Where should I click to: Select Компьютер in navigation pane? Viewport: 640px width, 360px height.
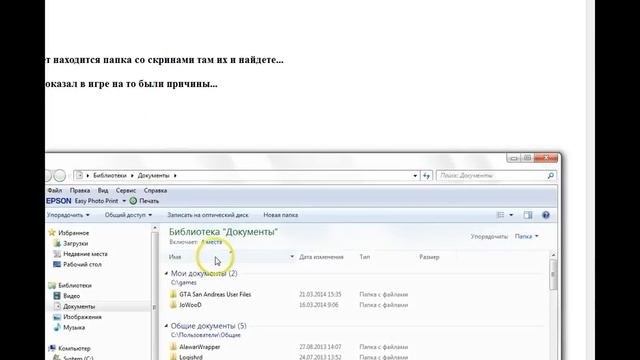tap(74, 348)
